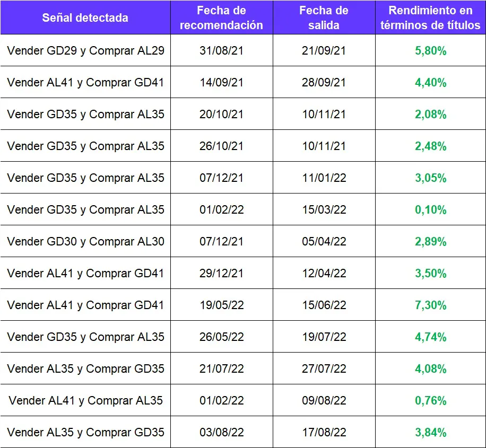Select the 'Vender GD29 y Comprar AL29' cell

click(x=85, y=51)
